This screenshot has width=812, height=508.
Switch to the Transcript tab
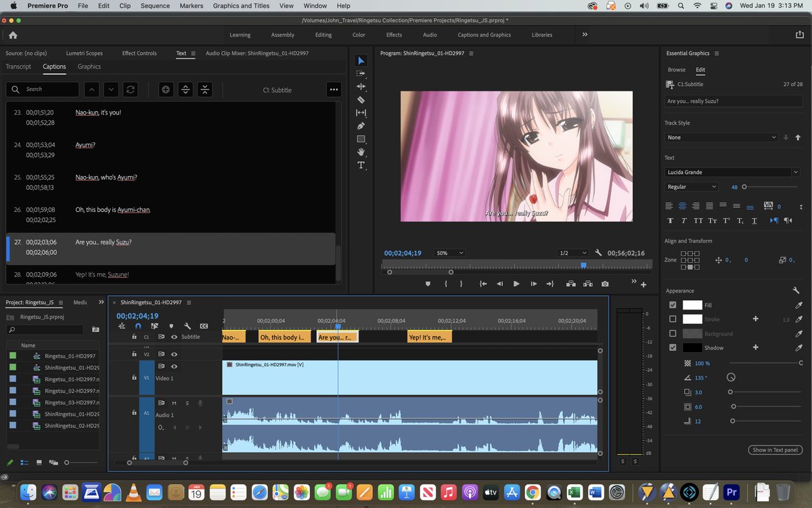[x=18, y=66]
